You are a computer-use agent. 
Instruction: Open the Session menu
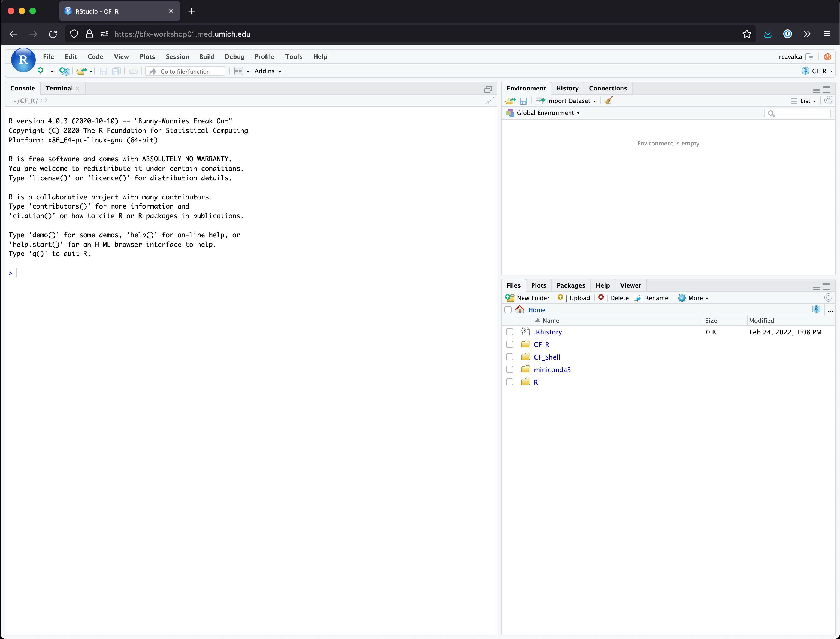pyautogui.click(x=177, y=56)
